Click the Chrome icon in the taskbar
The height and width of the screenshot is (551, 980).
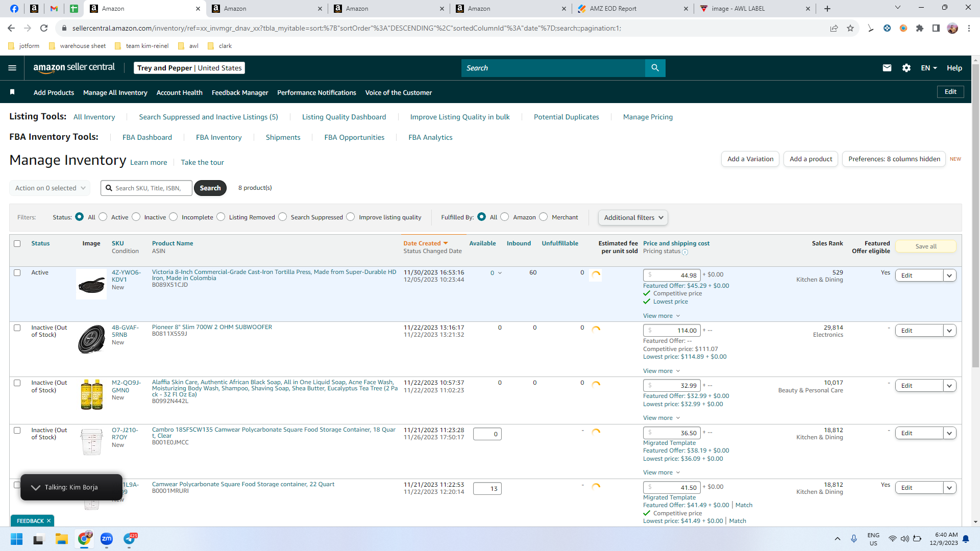click(84, 539)
